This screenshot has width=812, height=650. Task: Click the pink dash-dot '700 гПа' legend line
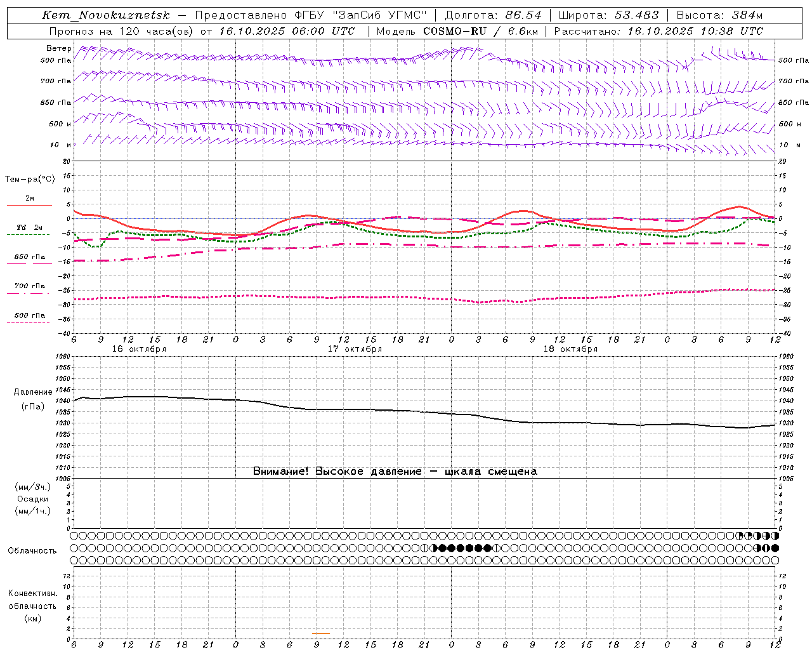point(28,293)
